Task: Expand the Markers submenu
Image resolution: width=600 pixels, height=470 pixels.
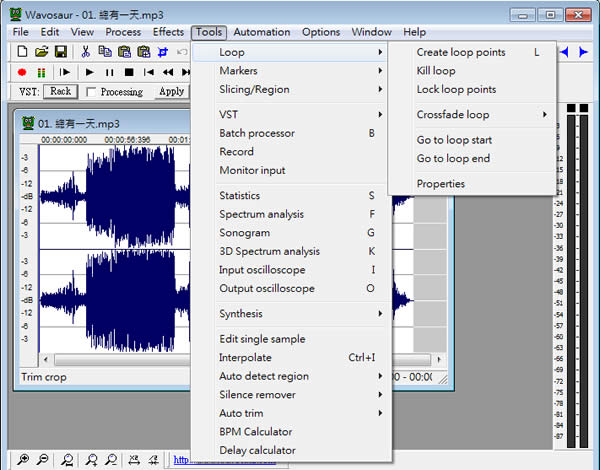Action: (290, 71)
